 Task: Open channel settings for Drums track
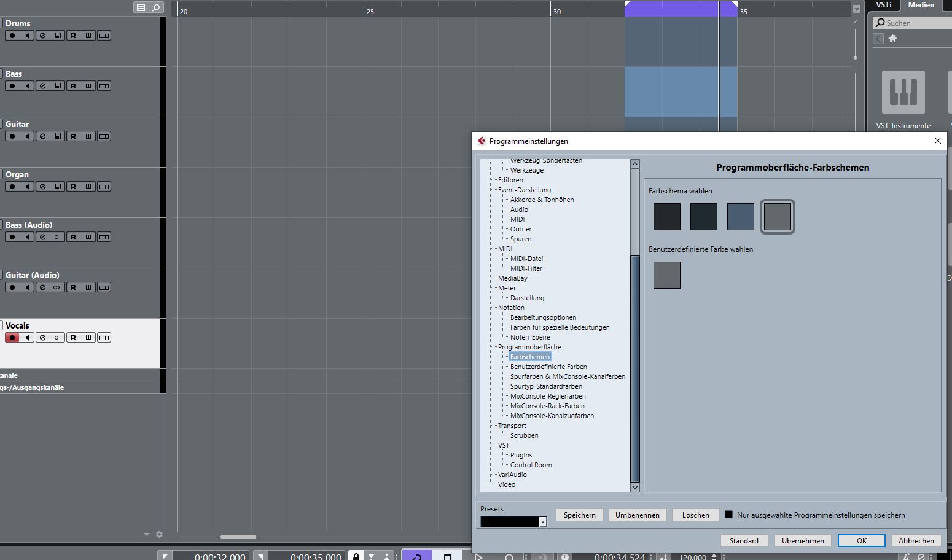42,36
